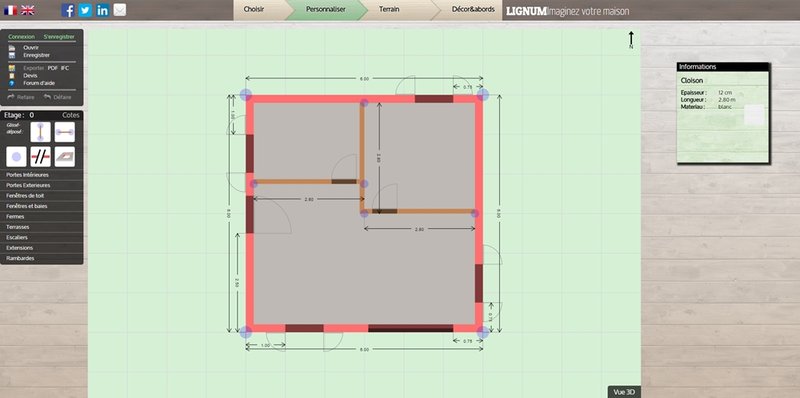
Task: Toggle Cotes dimension display
Action: (x=71, y=115)
